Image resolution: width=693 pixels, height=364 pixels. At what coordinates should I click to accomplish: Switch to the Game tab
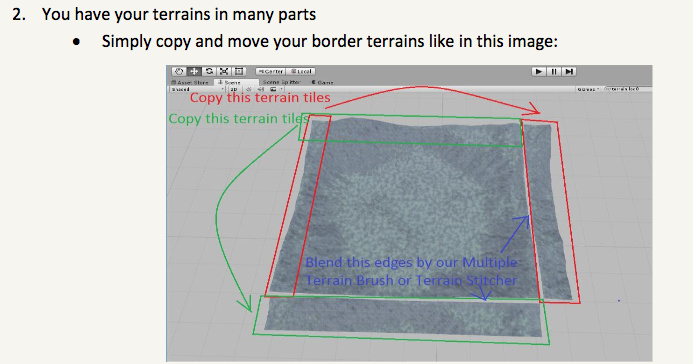(x=323, y=83)
